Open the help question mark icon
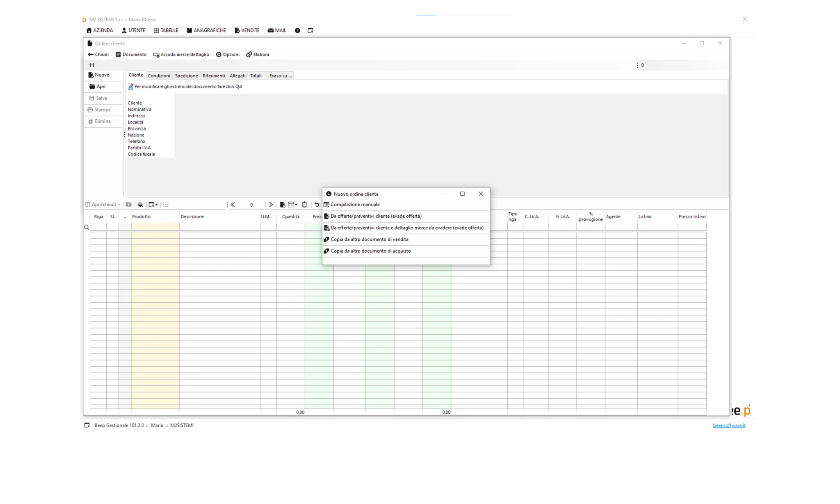This screenshot has height=504, width=840. click(297, 30)
